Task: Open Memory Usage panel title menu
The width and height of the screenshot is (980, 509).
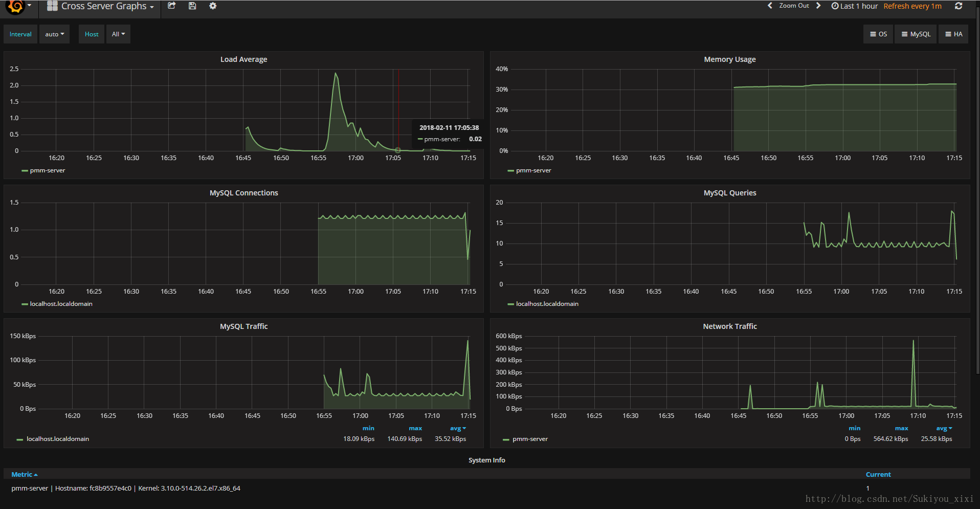Action: pos(730,59)
